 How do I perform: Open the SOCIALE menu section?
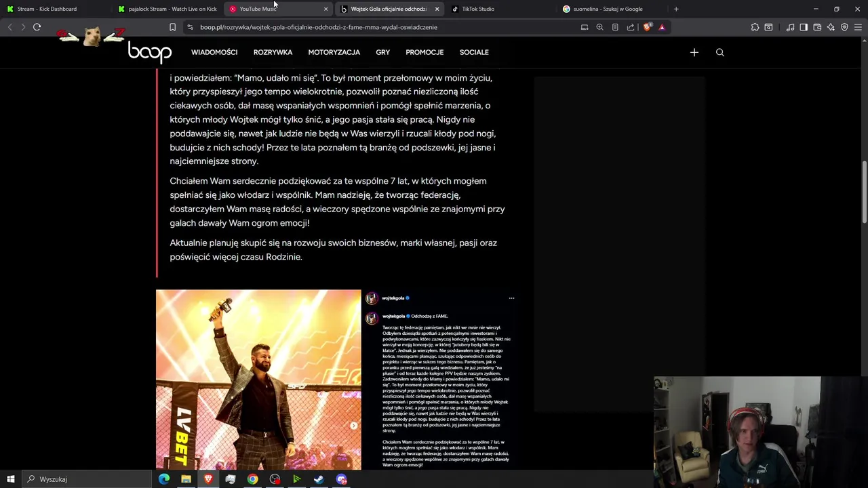pyautogui.click(x=474, y=52)
